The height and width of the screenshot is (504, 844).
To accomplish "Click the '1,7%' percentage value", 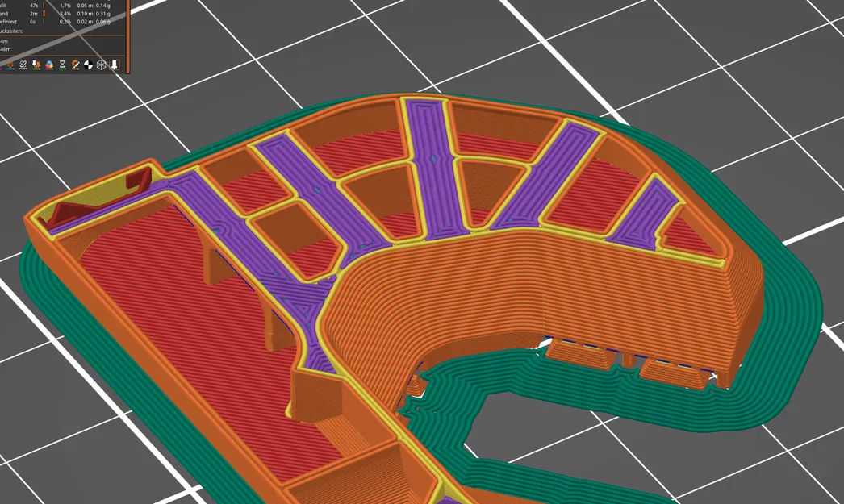I will [65, 6].
